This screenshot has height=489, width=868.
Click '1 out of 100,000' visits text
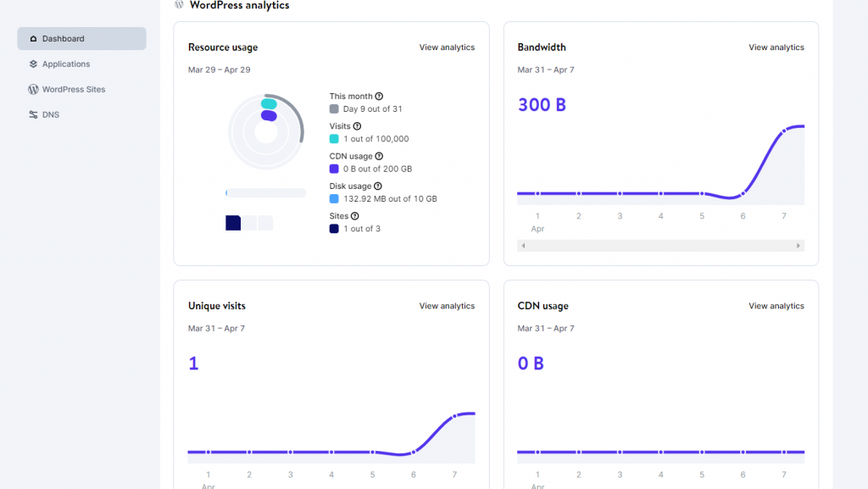(x=376, y=139)
